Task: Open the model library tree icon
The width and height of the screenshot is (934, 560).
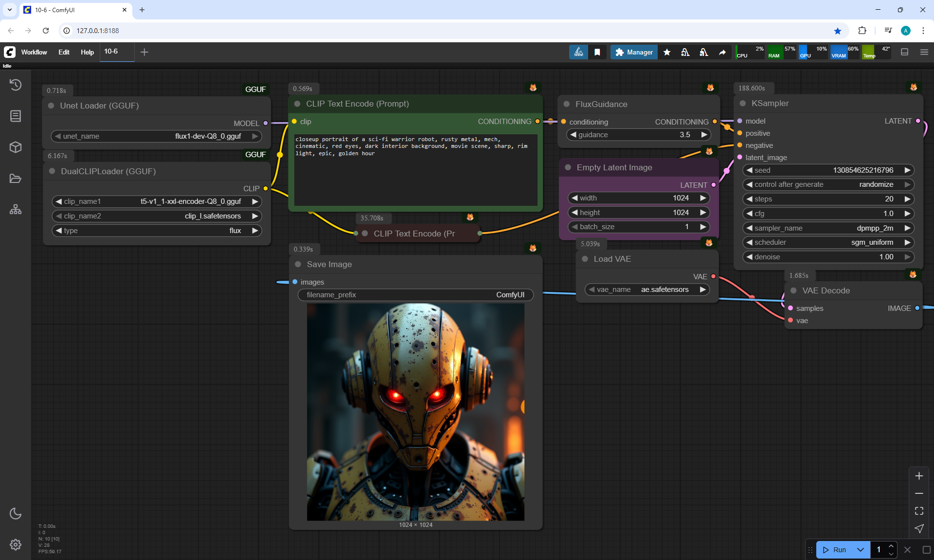Action: pyautogui.click(x=16, y=210)
